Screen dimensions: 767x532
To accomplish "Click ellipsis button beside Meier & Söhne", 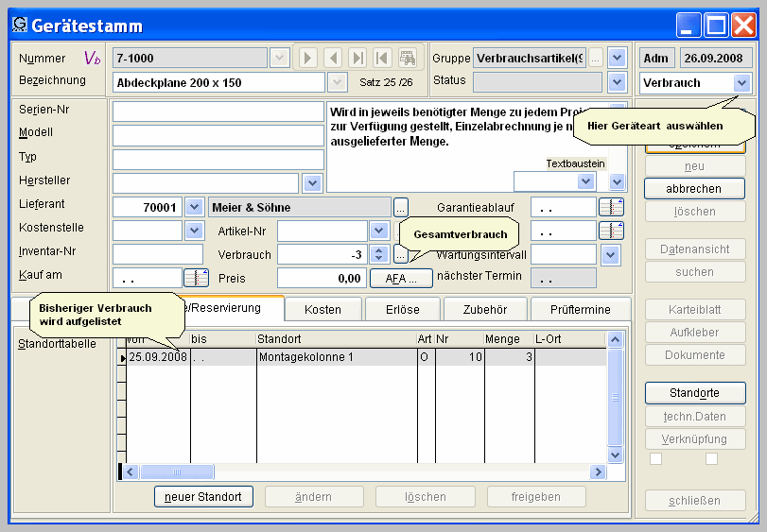I will 401,207.
